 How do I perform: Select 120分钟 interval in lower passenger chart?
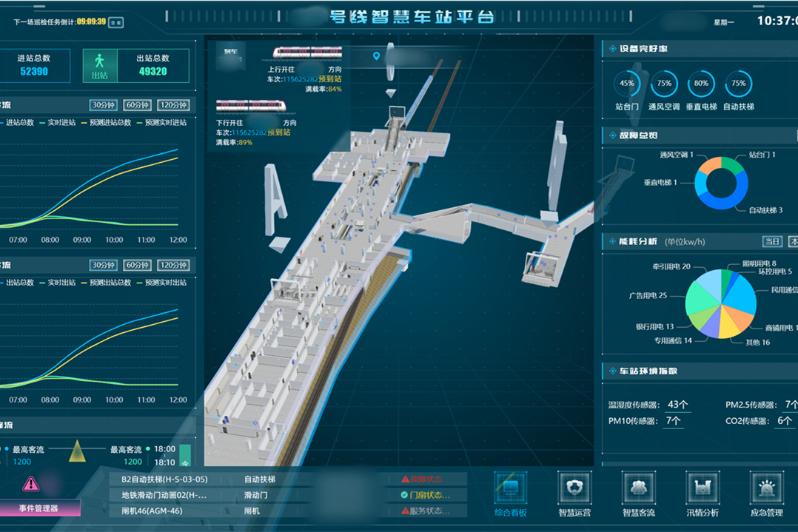click(173, 265)
